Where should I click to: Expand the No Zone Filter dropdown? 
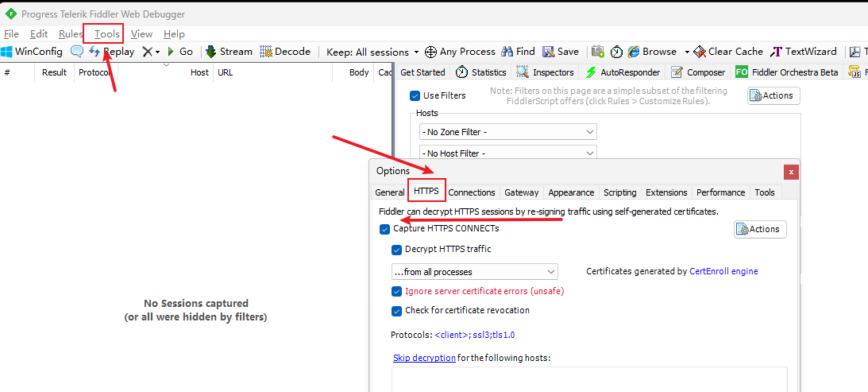point(508,132)
